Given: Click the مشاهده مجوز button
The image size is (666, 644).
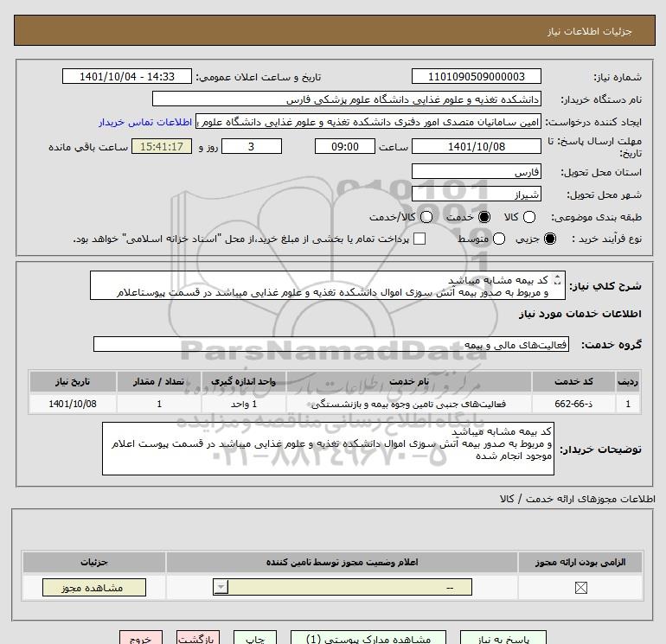Looking at the screenshot, I should 94,588.
